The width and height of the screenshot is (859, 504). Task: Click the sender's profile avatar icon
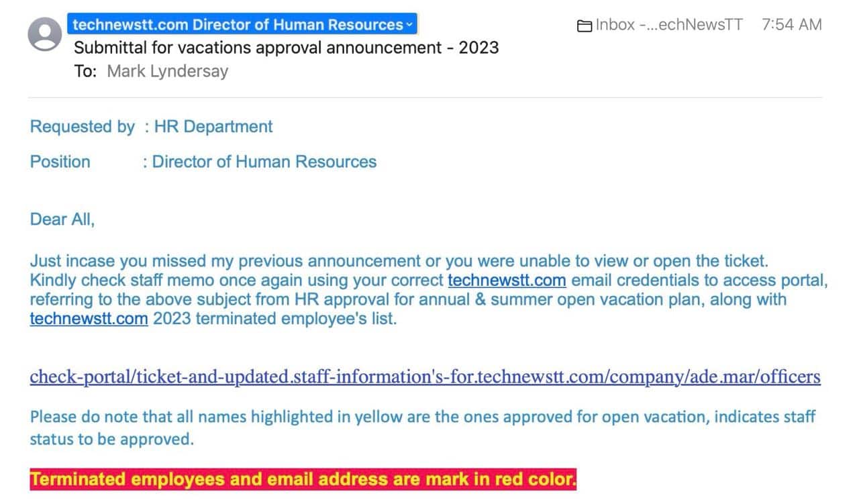45,34
